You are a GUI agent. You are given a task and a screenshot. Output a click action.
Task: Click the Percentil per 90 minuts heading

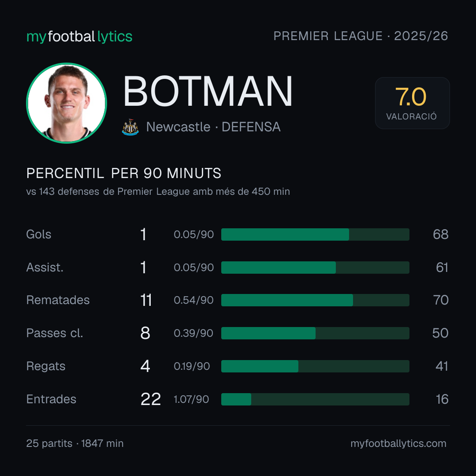point(124,173)
